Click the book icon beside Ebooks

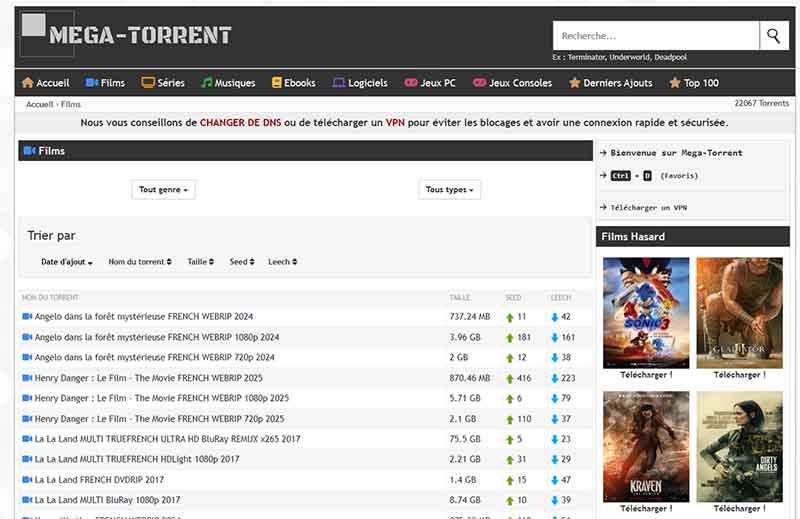pos(277,83)
